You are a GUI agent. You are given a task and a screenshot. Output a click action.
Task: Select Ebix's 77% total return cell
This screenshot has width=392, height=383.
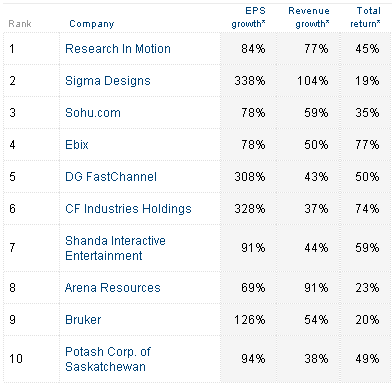point(366,145)
